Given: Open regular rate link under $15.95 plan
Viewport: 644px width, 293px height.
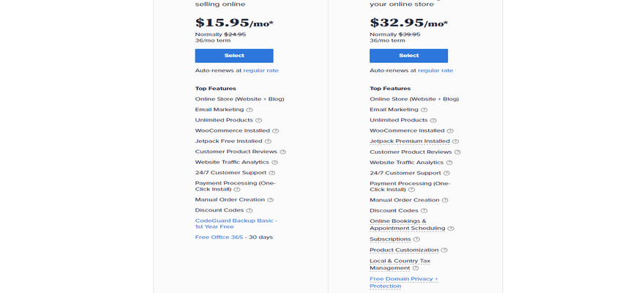Looking at the screenshot, I should pos(261,70).
